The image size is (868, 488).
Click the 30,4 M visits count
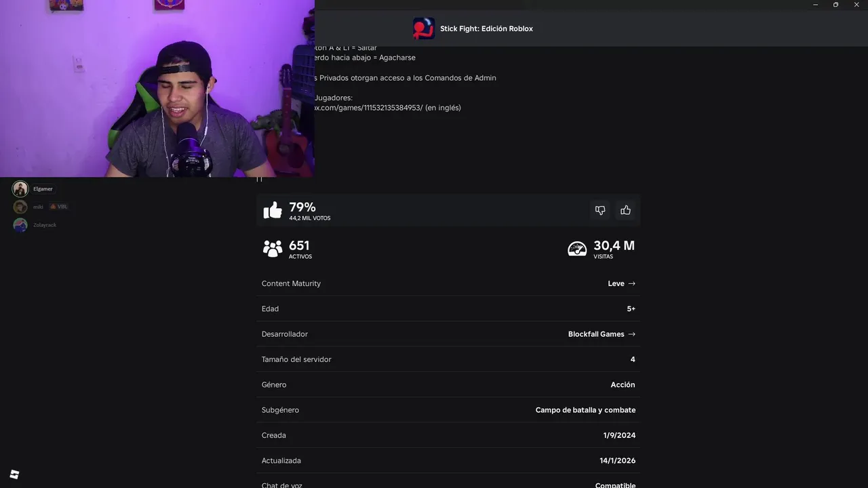pos(614,245)
